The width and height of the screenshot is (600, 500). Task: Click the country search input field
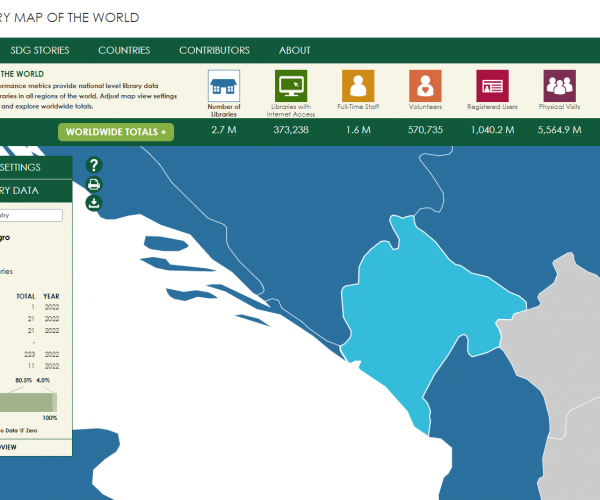click(32, 215)
